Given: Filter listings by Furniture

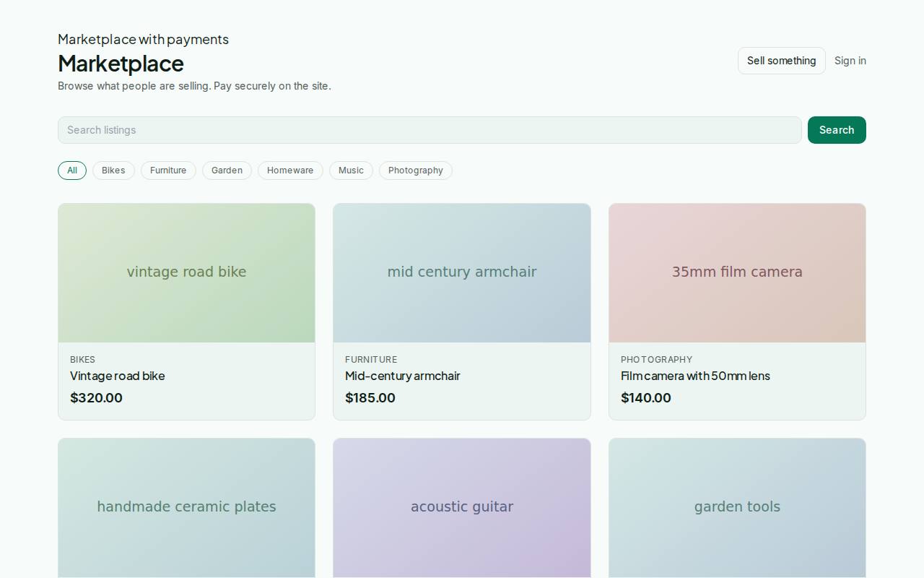Looking at the screenshot, I should [x=168, y=171].
